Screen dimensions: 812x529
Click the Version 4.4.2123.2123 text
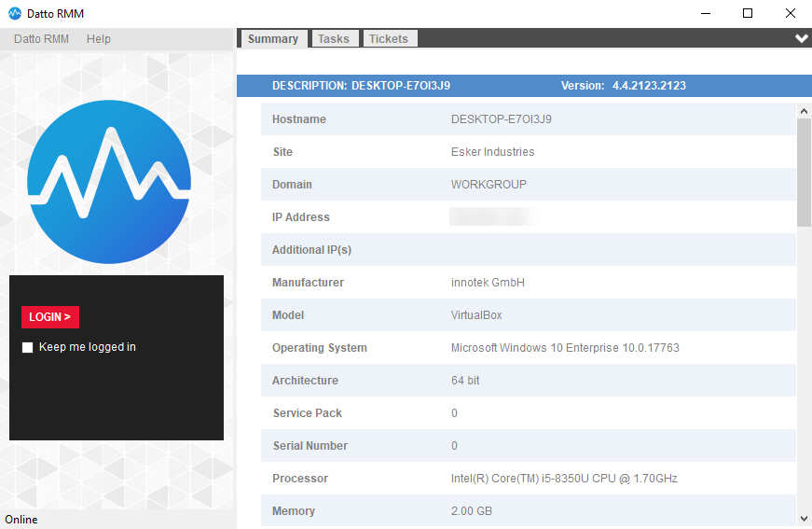point(624,86)
